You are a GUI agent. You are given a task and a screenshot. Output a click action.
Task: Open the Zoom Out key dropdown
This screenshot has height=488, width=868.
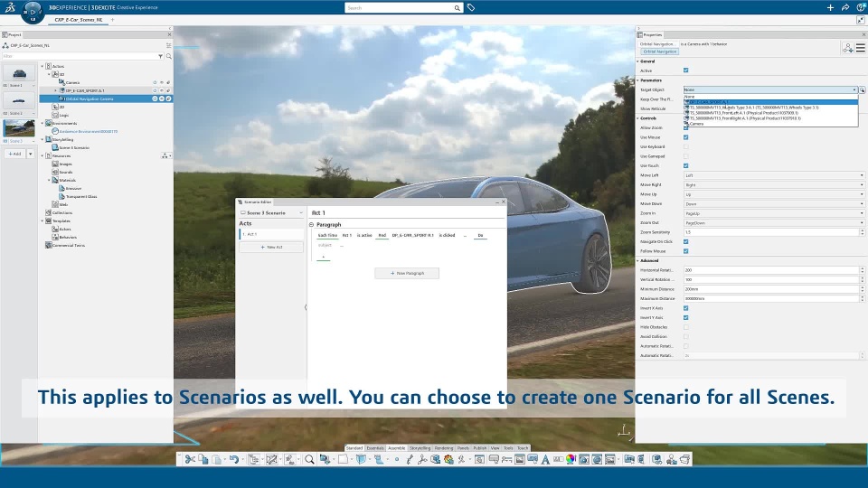coord(774,223)
